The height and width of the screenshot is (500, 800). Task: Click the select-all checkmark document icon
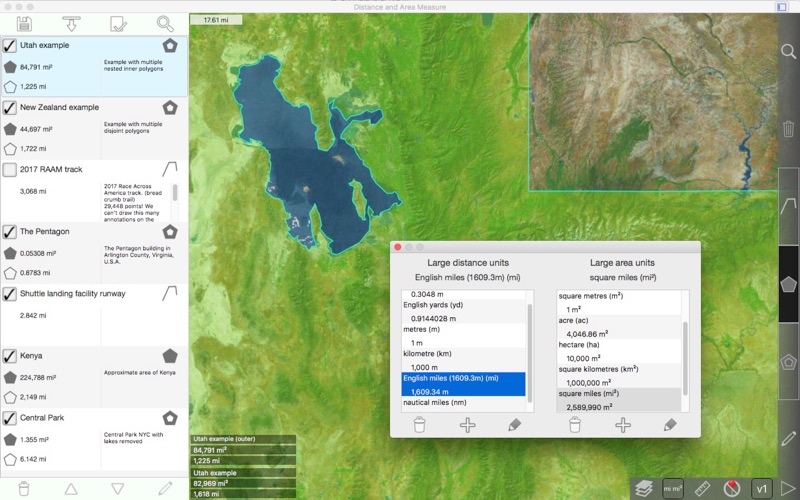[x=118, y=24]
